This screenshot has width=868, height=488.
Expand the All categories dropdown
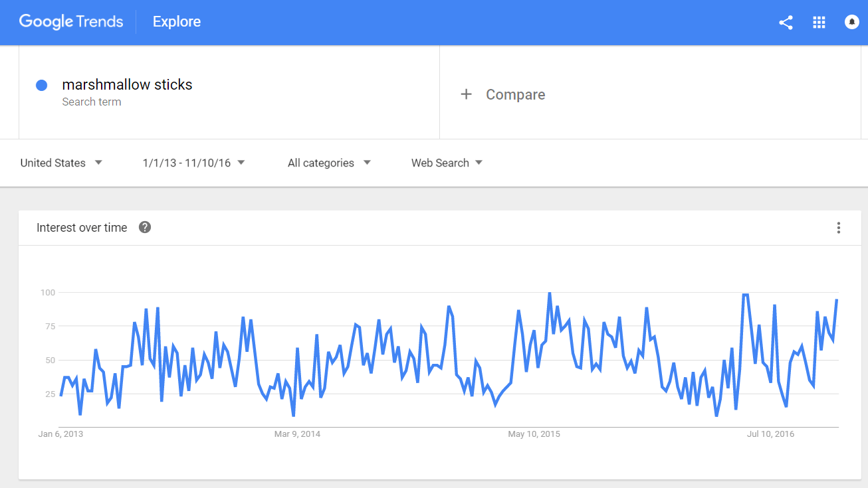click(x=329, y=163)
